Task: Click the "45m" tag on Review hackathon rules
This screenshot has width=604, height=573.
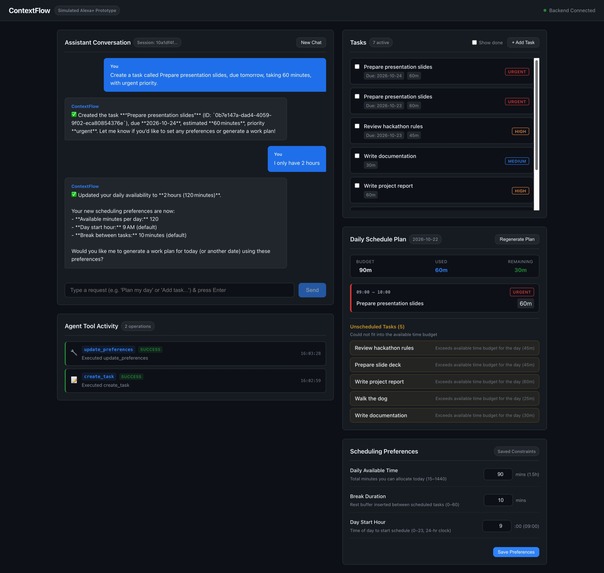Action: pyautogui.click(x=414, y=135)
